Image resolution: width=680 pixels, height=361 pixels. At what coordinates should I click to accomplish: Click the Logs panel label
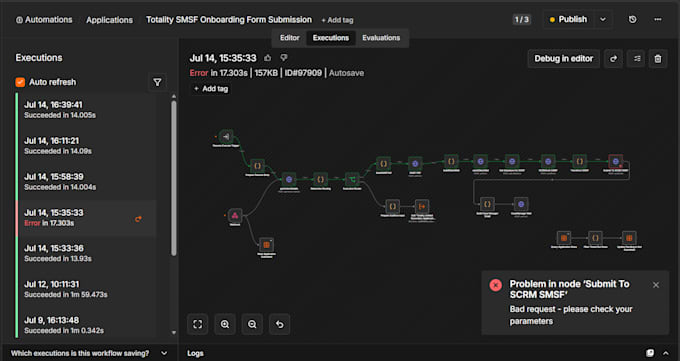coord(195,353)
